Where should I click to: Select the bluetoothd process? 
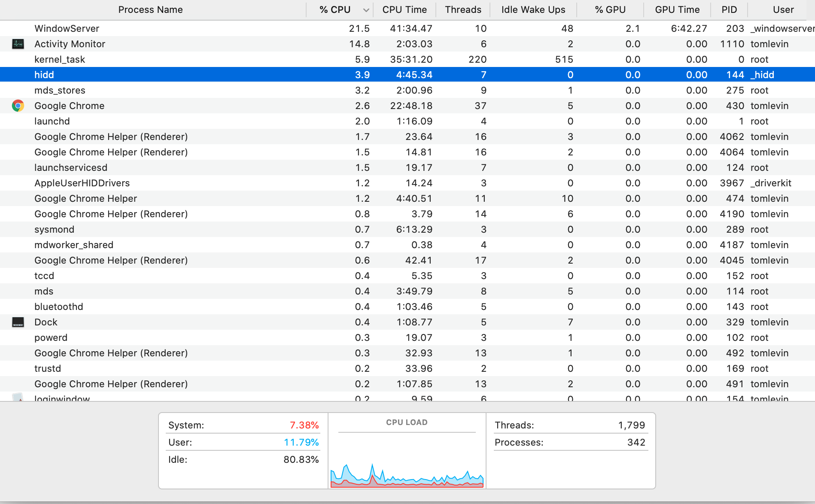59,307
